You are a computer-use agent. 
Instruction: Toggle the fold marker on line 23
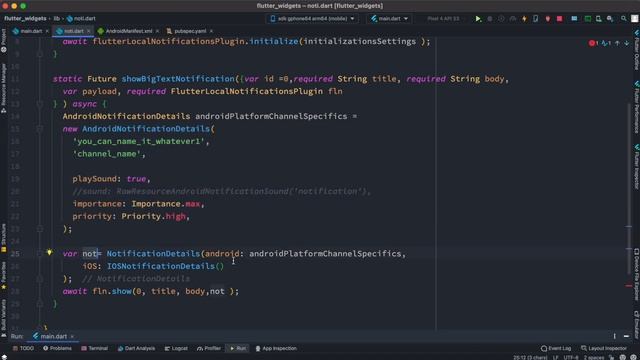coord(40,229)
